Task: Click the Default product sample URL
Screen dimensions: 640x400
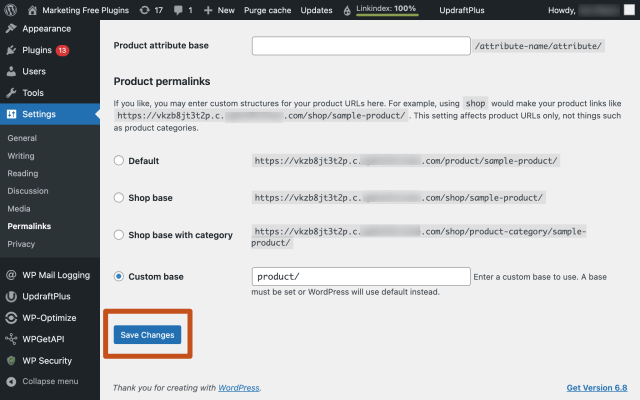Action: click(x=406, y=161)
